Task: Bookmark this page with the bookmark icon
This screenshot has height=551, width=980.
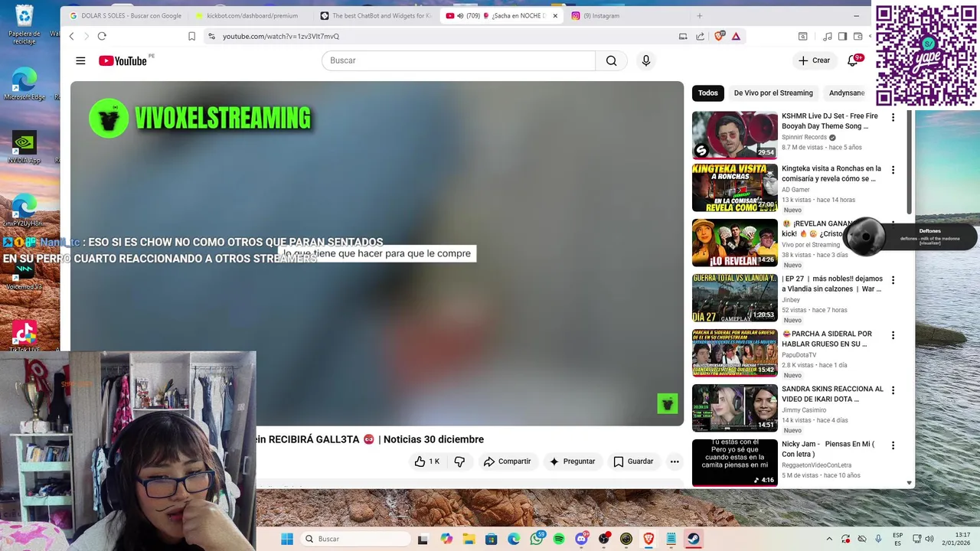Action: (x=191, y=36)
